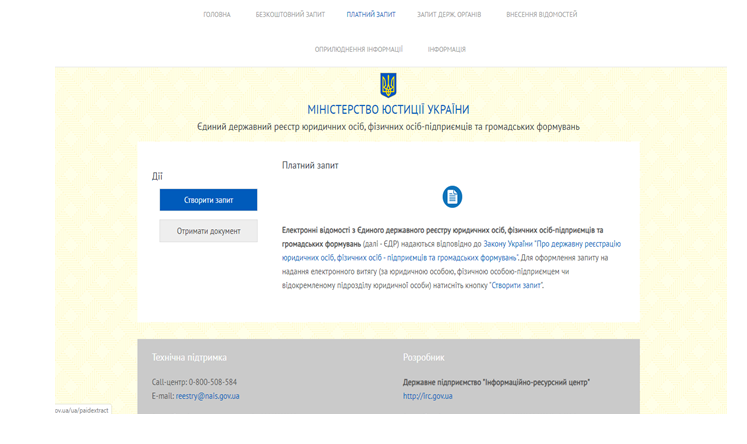Image resolution: width=747 pixels, height=444 pixels.
Task: Click the Ukrainian coat of arms emblem
Action: click(388, 85)
